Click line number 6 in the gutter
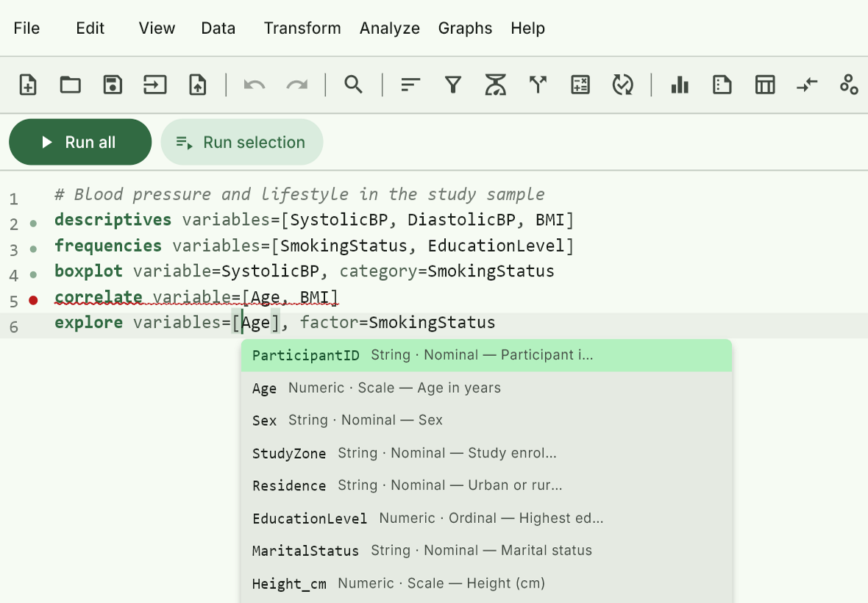This screenshot has height=603, width=868. (14, 327)
